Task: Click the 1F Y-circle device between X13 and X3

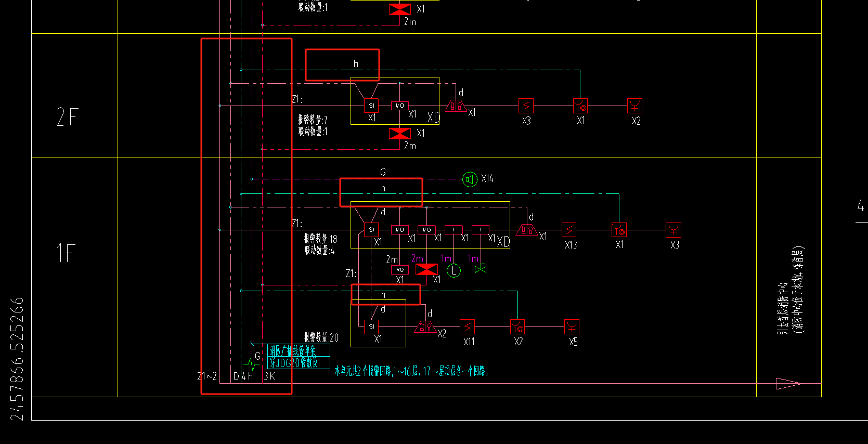Action: click(x=619, y=230)
